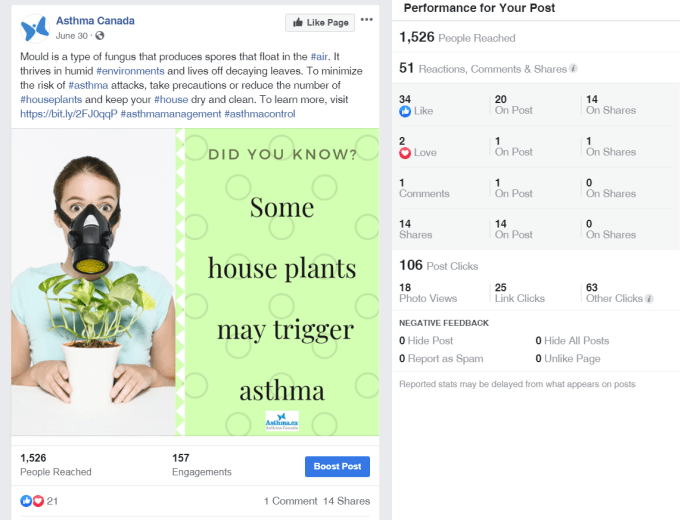The image size is (700, 520).
Task: Open the three-dots post options menu
Action: pyautogui.click(x=367, y=20)
